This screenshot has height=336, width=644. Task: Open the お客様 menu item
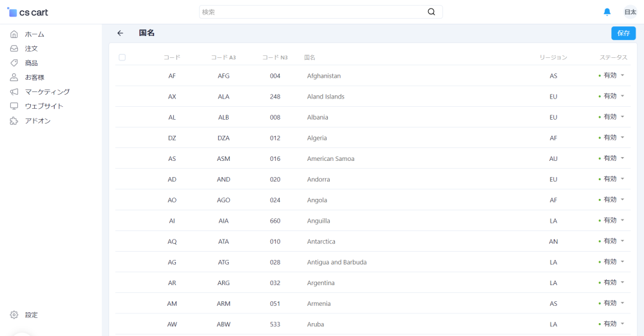[35, 77]
